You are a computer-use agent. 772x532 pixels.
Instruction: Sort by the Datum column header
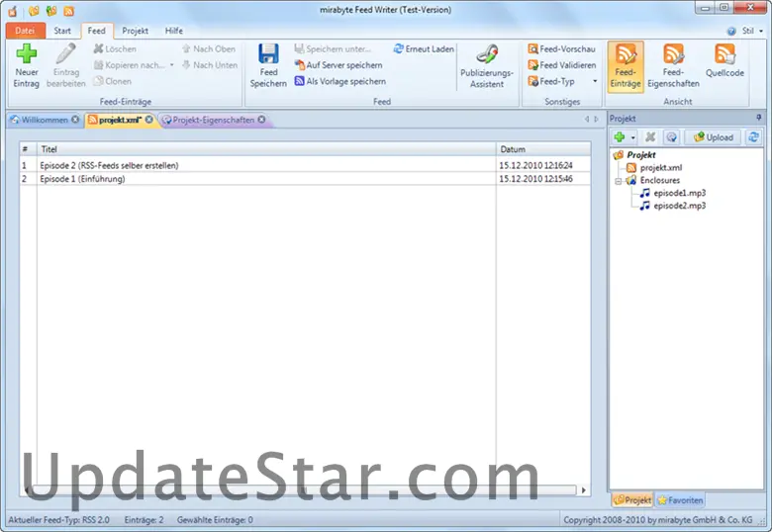point(543,149)
